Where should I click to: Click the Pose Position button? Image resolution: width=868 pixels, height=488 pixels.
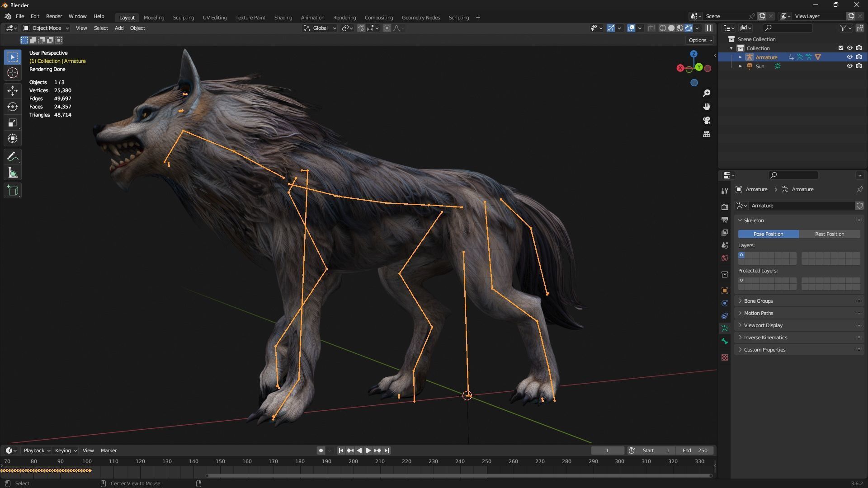tap(768, 234)
